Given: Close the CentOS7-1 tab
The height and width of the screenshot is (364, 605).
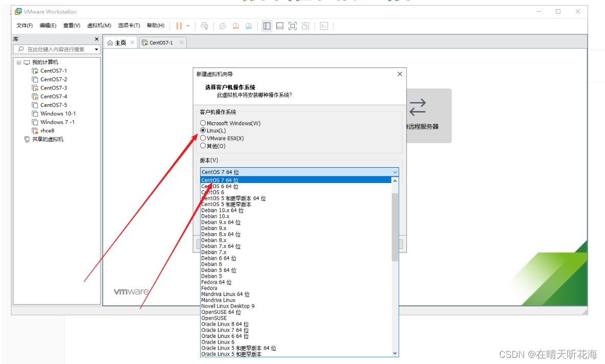Looking at the screenshot, I should 181,42.
